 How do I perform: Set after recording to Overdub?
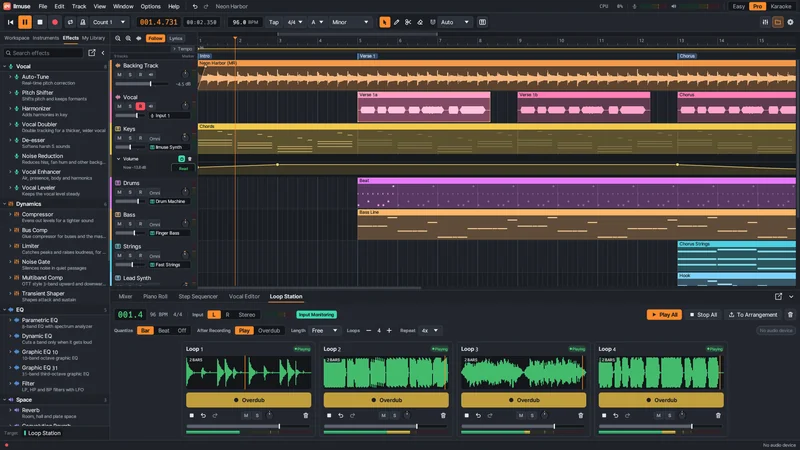click(269, 331)
